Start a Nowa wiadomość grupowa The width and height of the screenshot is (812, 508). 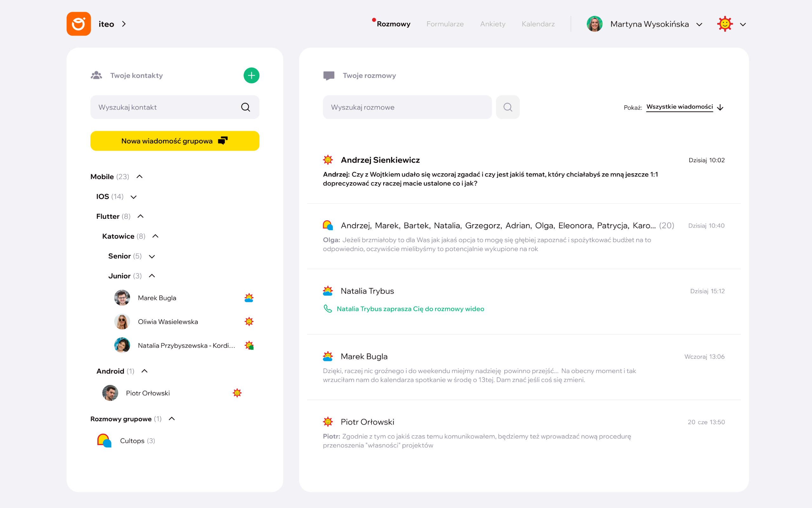pyautogui.click(x=174, y=141)
